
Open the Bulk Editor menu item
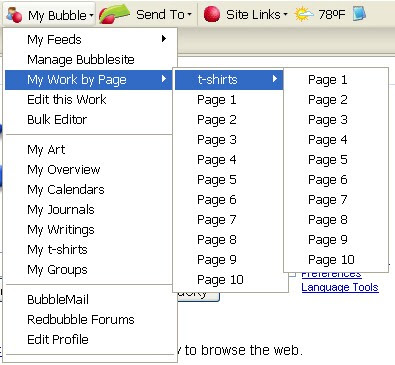(89, 120)
